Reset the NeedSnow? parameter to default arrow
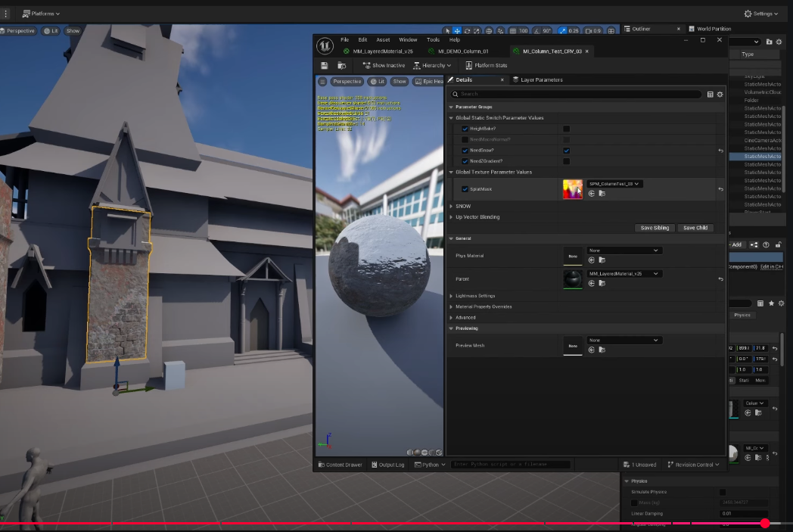 [x=720, y=151]
